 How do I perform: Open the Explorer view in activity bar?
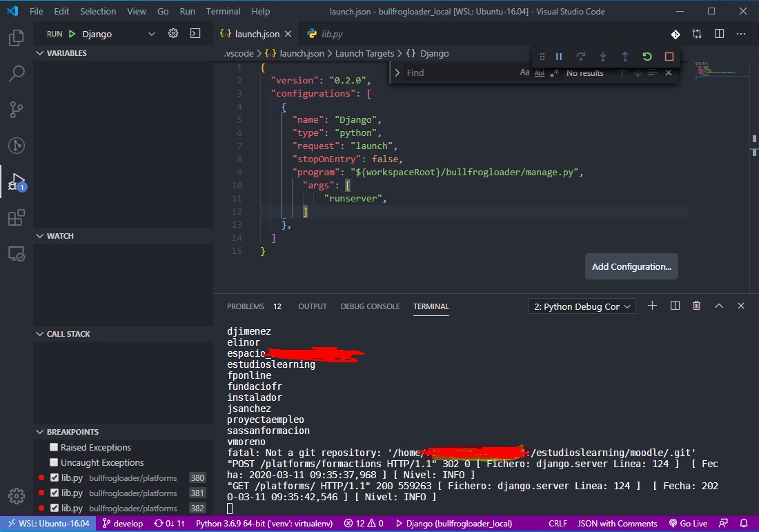pos(17,38)
